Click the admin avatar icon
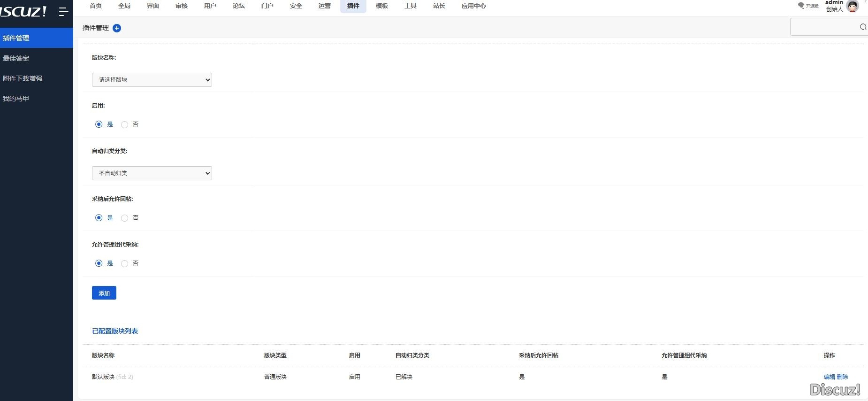 853,6
